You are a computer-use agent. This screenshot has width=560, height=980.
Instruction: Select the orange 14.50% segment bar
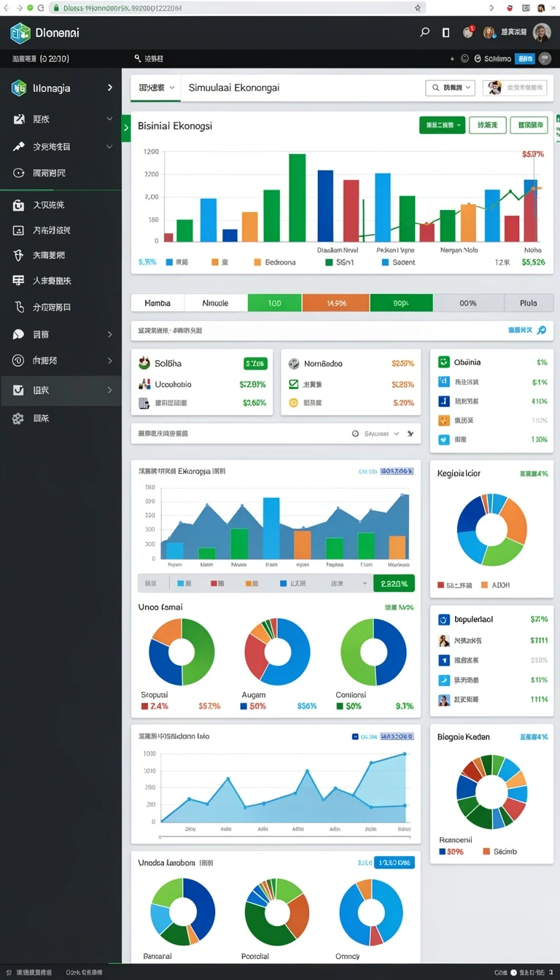(335, 303)
